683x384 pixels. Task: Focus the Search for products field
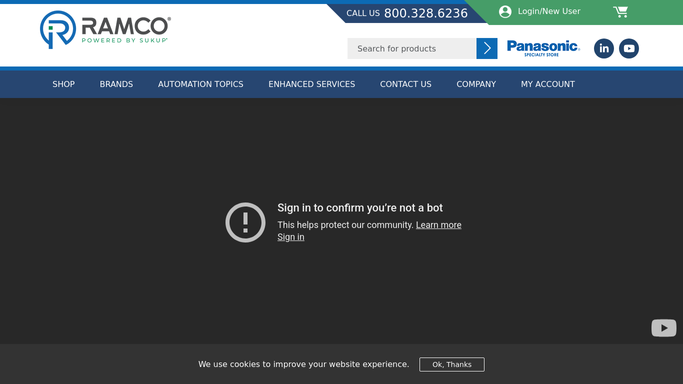(x=411, y=48)
